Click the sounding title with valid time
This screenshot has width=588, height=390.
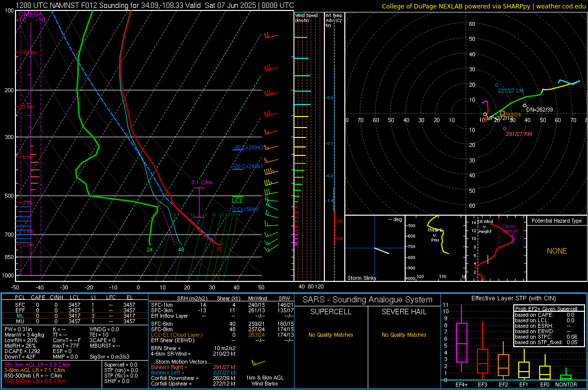click(x=154, y=5)
